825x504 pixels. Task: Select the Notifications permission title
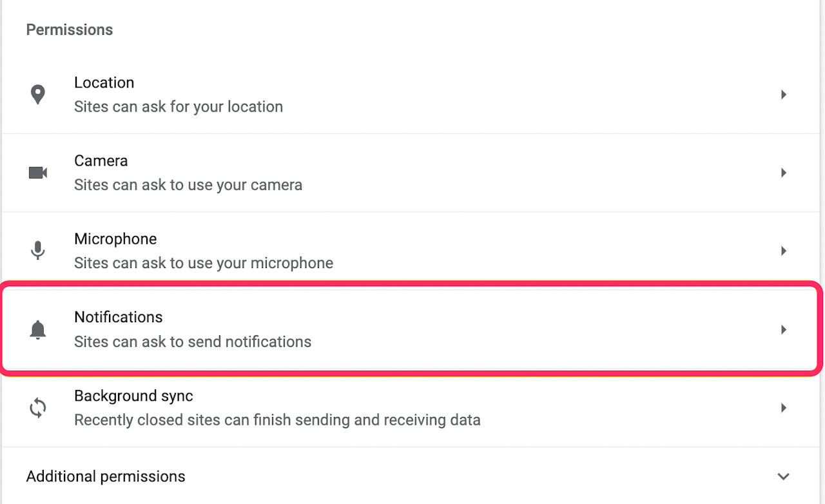coord(118,317)
